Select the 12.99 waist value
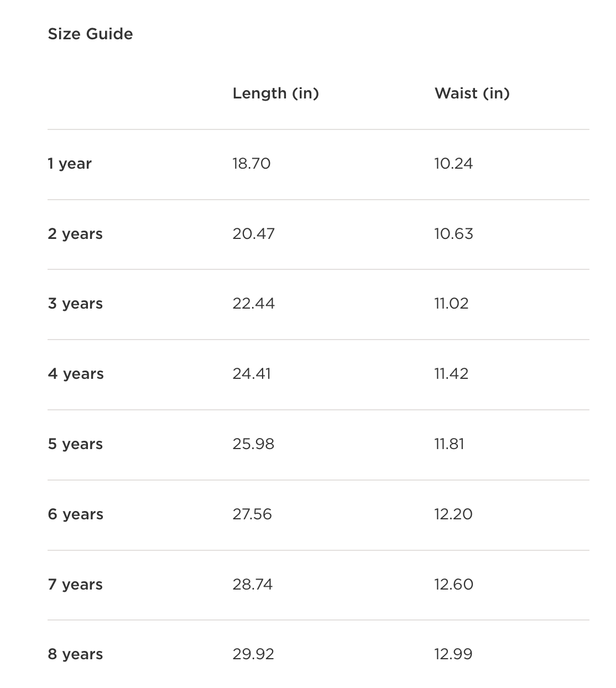Screen dimensions: 616x688 coord(453,654)
